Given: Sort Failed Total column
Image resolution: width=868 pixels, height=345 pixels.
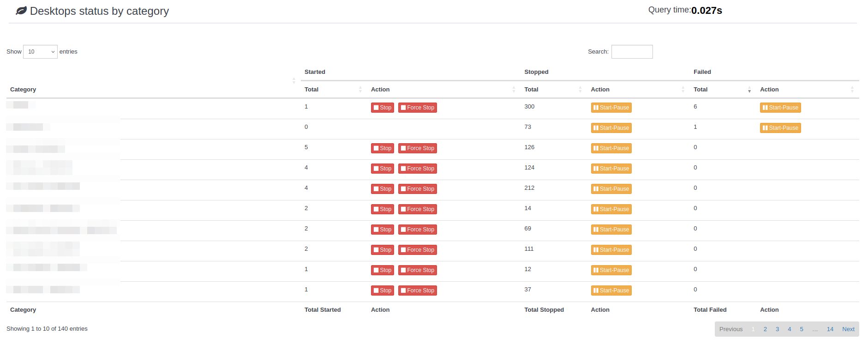Looking at the screenshot, I should [x=749, y=90].
